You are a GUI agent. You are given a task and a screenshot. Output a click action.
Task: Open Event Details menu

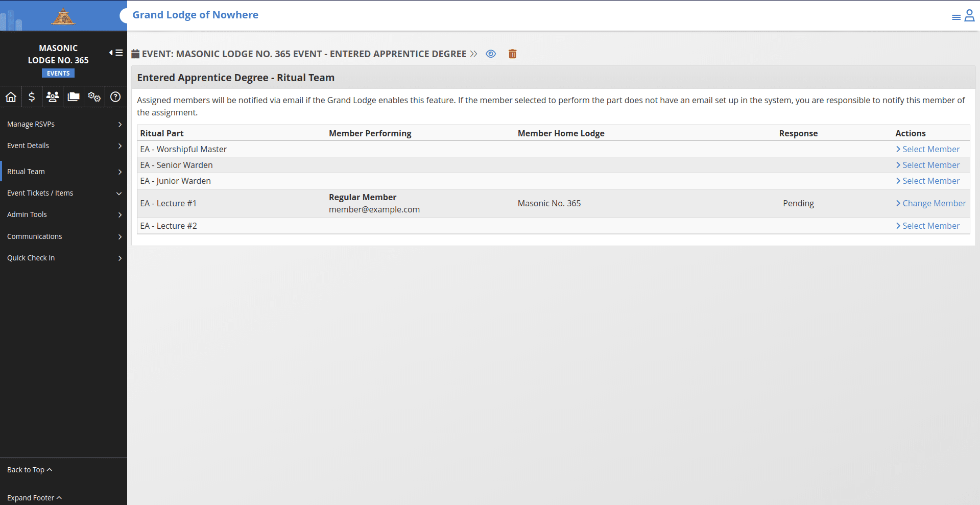(x=63, y=146)
